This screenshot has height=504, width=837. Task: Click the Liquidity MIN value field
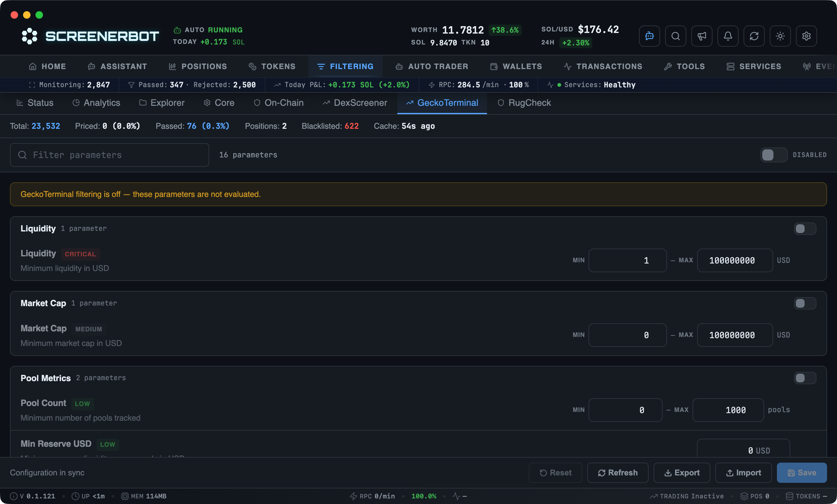pos(627,260)
